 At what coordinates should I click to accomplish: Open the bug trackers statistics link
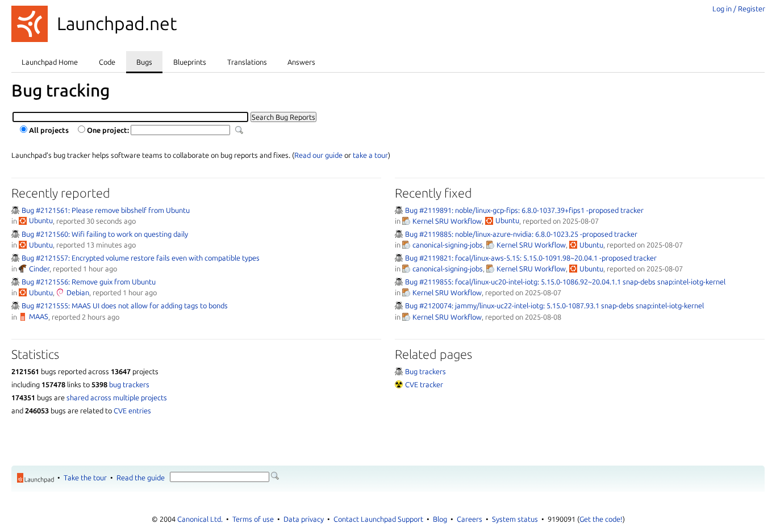(129, 384)
